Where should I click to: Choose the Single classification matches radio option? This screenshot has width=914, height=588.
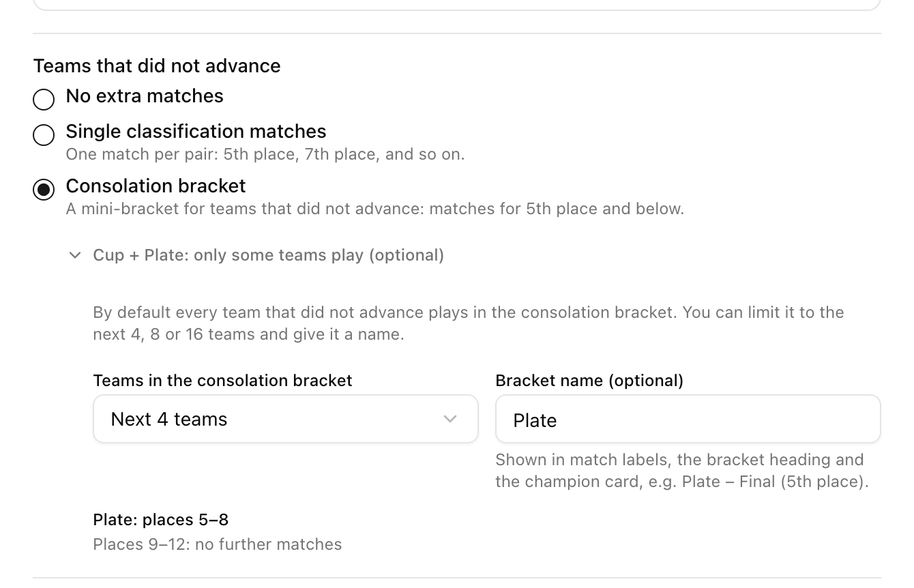click(44, 134)
